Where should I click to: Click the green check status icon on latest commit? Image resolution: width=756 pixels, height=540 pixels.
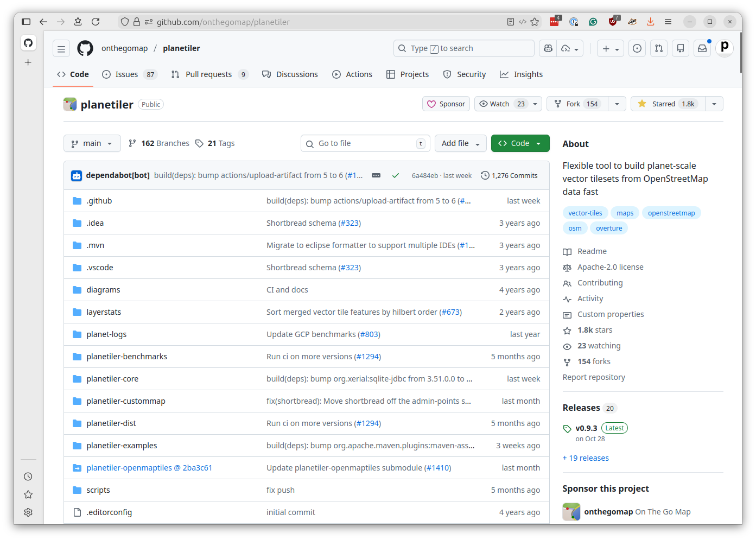[396, 175]
